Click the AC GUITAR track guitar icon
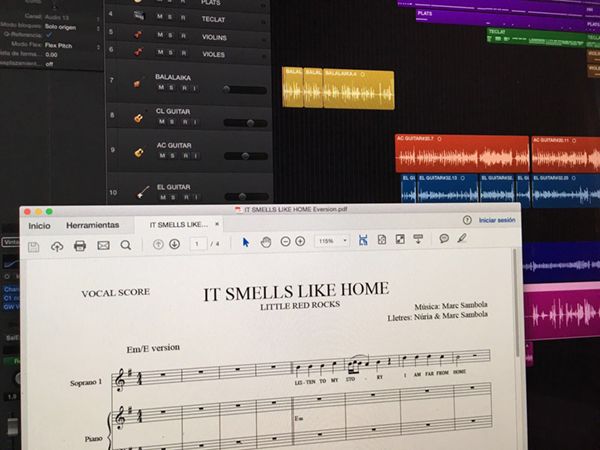This screenshot has width=600, height=450. click(x=139, y=152)
